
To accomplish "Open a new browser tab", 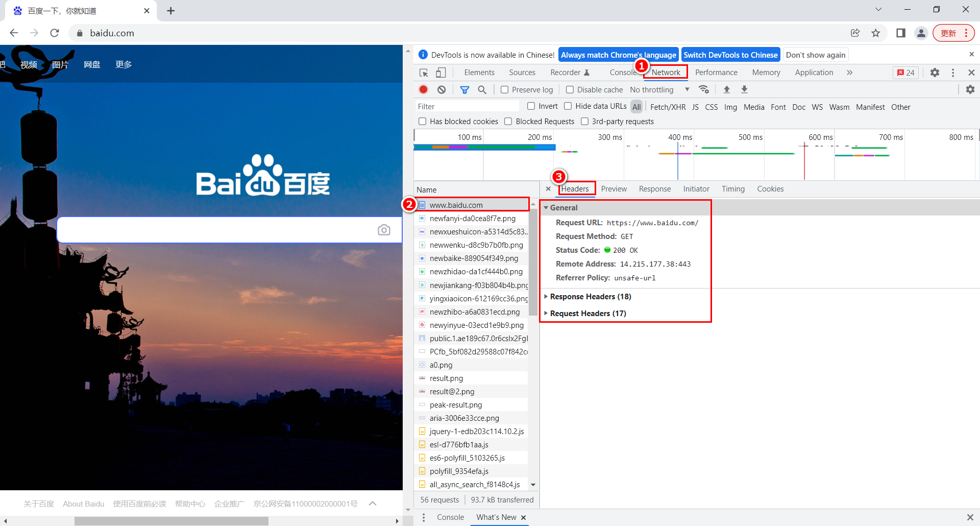I will coord(170,11).
